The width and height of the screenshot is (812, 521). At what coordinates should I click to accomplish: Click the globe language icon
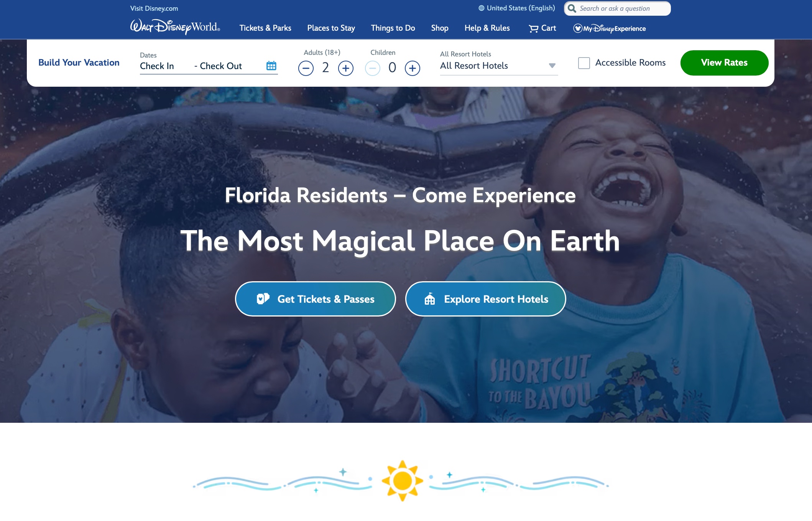482,8
